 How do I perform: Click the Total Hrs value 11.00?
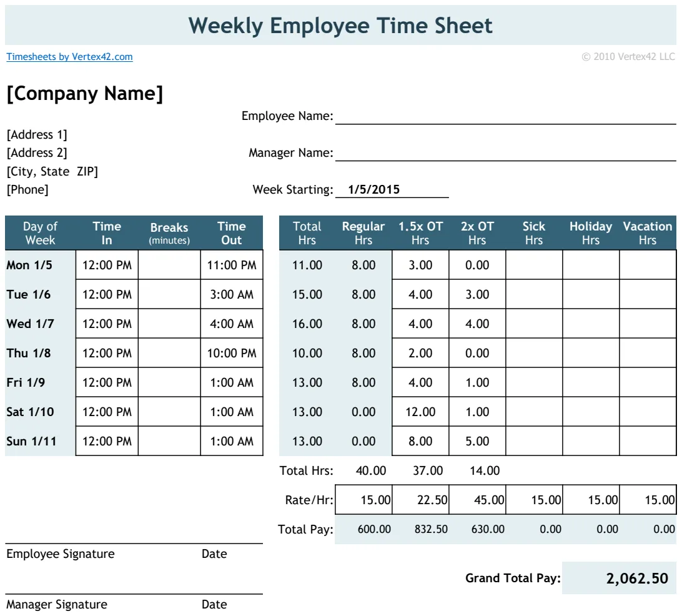[307, 265]
